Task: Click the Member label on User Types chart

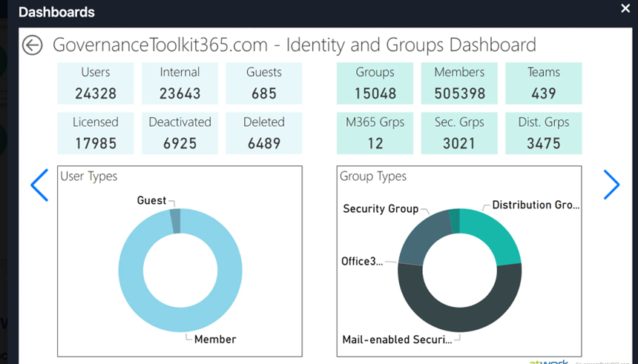Action: [215, 340]
